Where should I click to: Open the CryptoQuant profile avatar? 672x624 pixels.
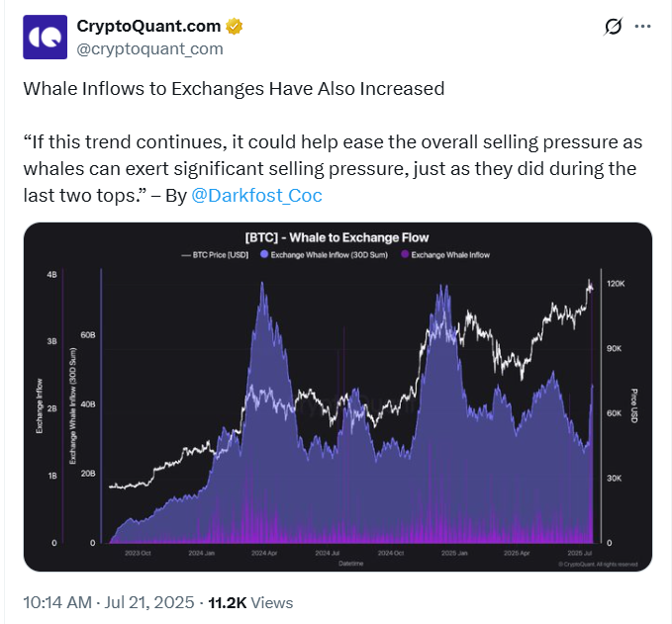point(45,37)
